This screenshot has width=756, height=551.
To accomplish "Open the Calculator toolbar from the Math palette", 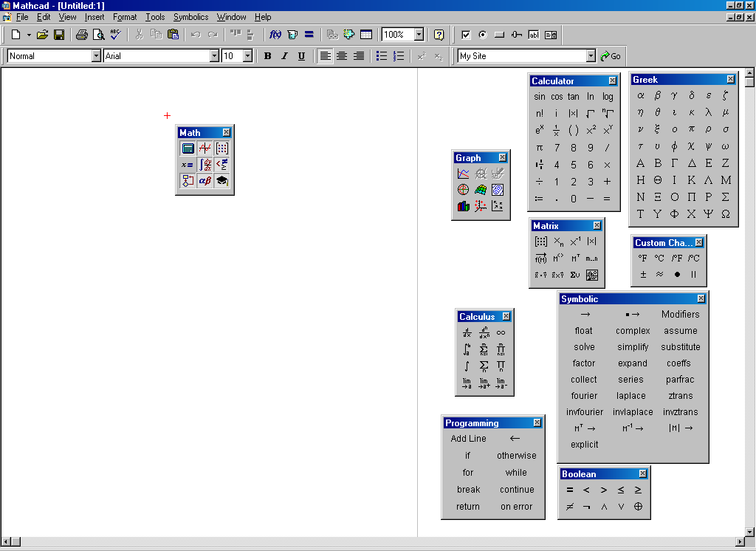I will [x=188, y=148].
